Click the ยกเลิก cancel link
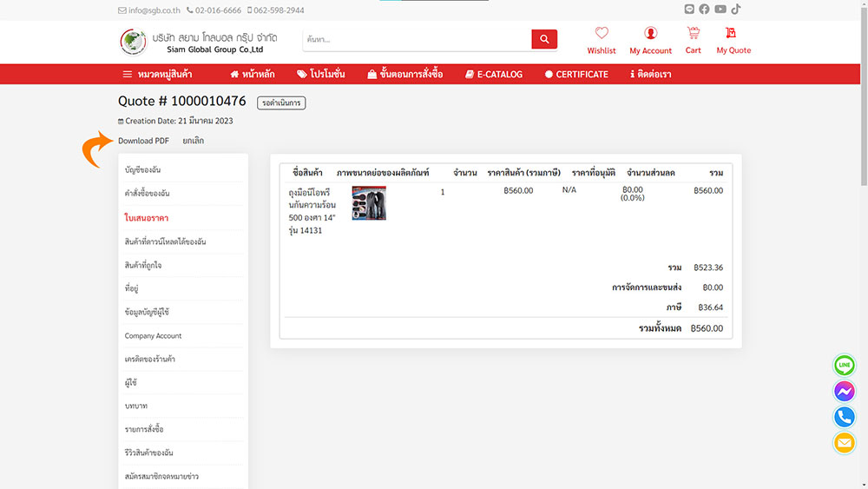868x489 pixels. (193, 141)
